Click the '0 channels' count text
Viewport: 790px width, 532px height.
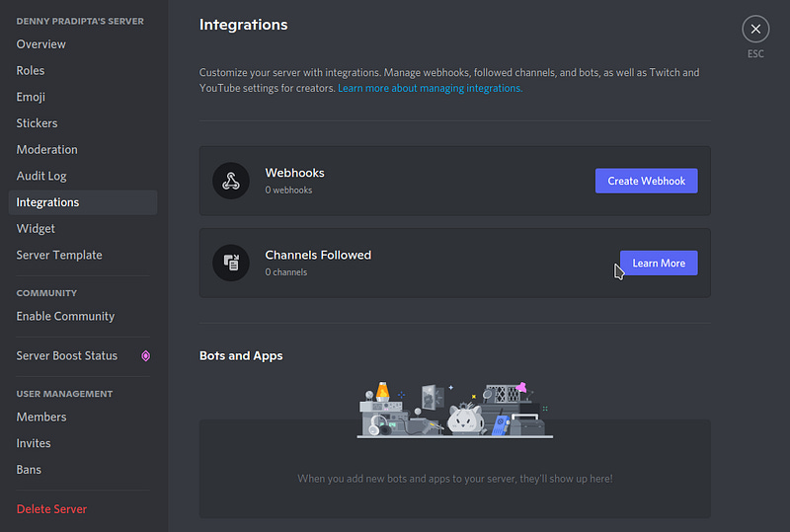286,272
